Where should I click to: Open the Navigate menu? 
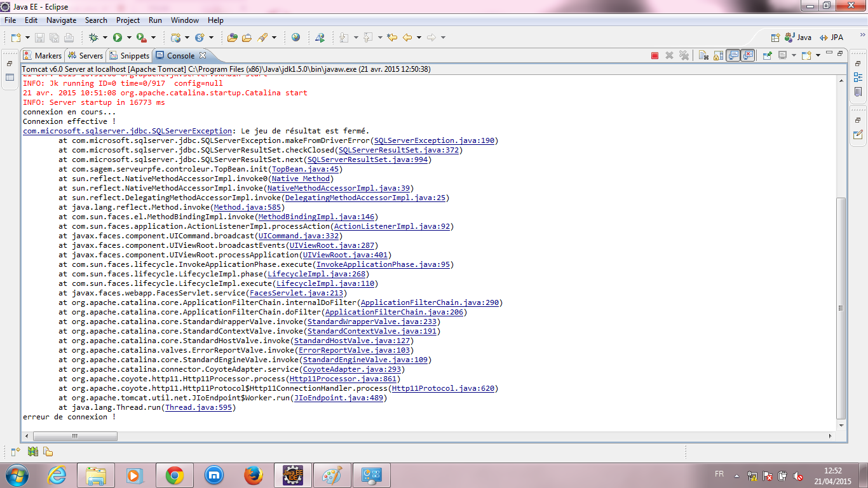[x=61, y=20]
